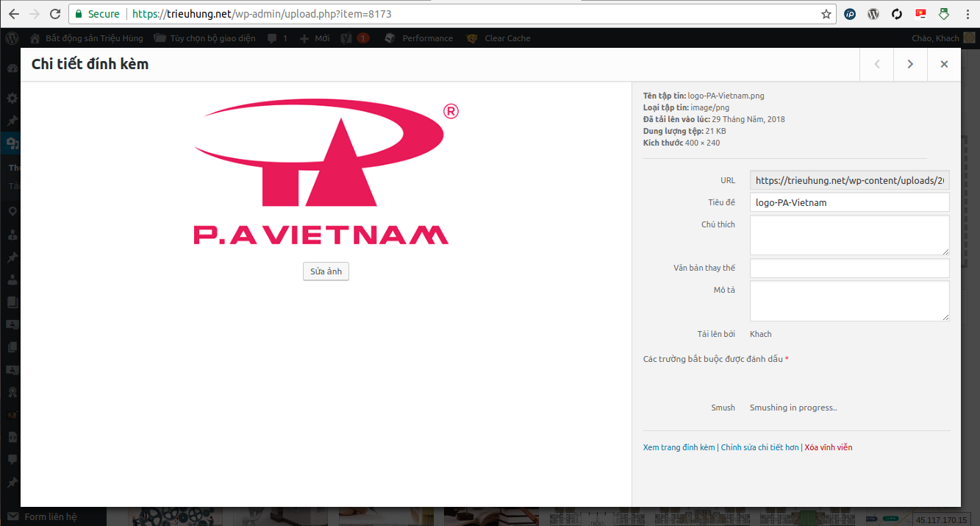980x526 pixels.
Task: Open the Chrome three-dot menu
Action: (968, 14)
